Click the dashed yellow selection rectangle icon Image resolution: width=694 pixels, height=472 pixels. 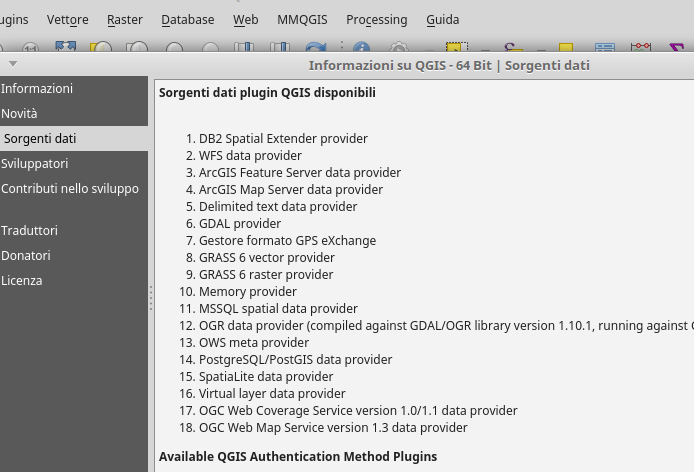click(x=457, y=47)
